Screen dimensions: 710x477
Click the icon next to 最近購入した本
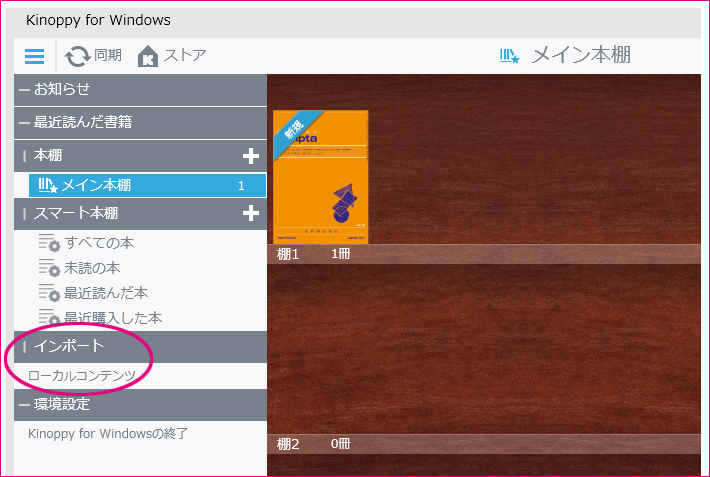[49, 317]
